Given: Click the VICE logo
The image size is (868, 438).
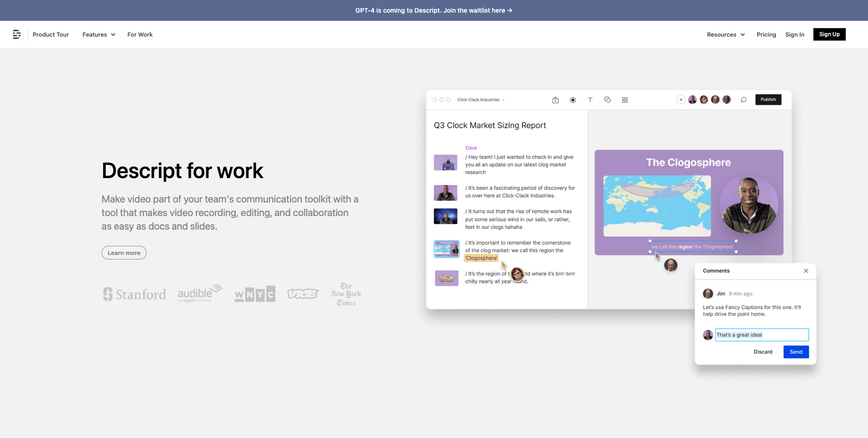Looking at the screenshot, I should 303,294.
